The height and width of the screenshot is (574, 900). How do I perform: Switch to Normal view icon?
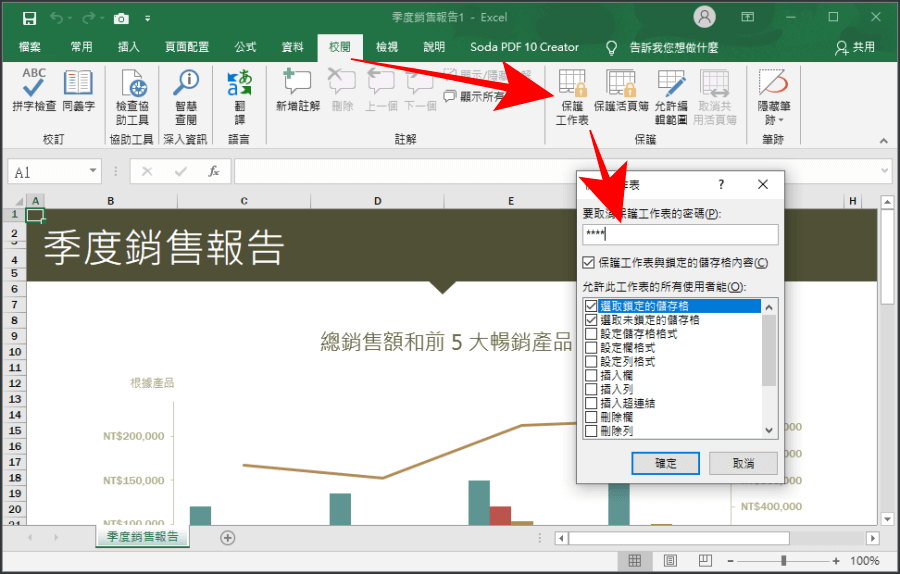pos(634,561)
